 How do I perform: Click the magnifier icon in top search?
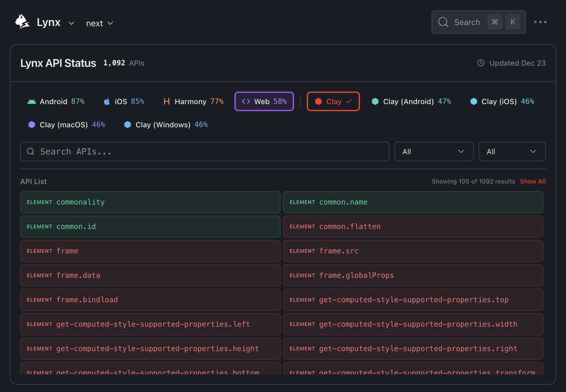point(443,22)
